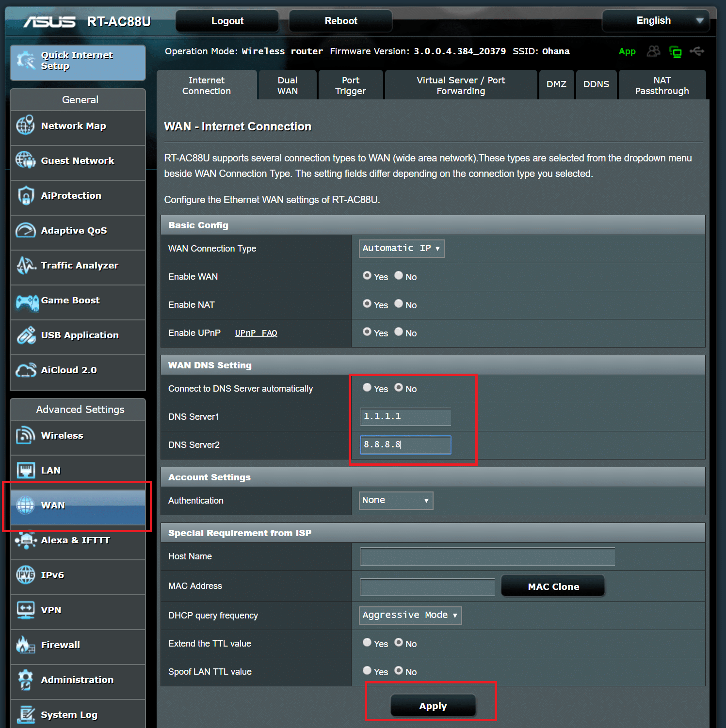
Task: Open the Network Map page
Action: pos(73,126)
